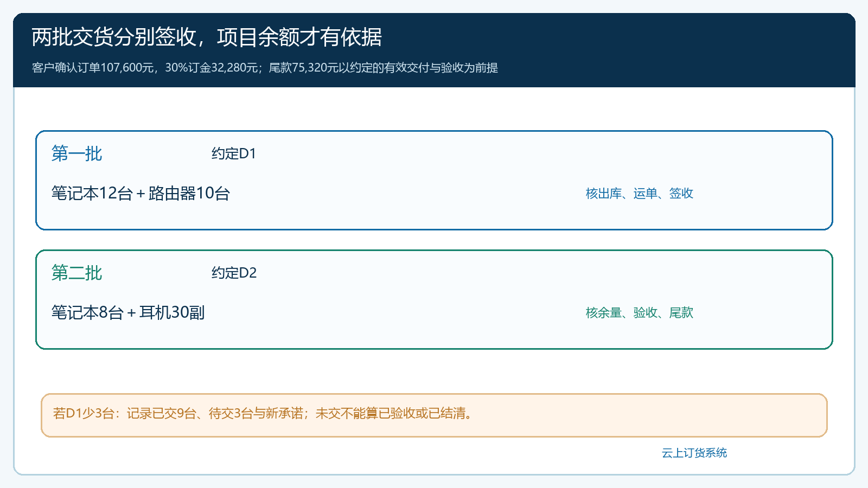Select the subtitle line with 订单107,600元
Viewport: 868px width, 488px height.
point(265,68)
